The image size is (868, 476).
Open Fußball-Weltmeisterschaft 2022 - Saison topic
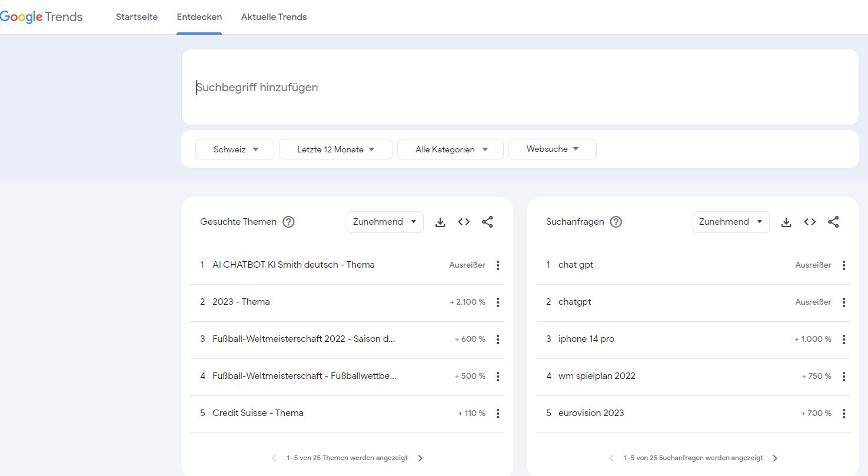304,339
